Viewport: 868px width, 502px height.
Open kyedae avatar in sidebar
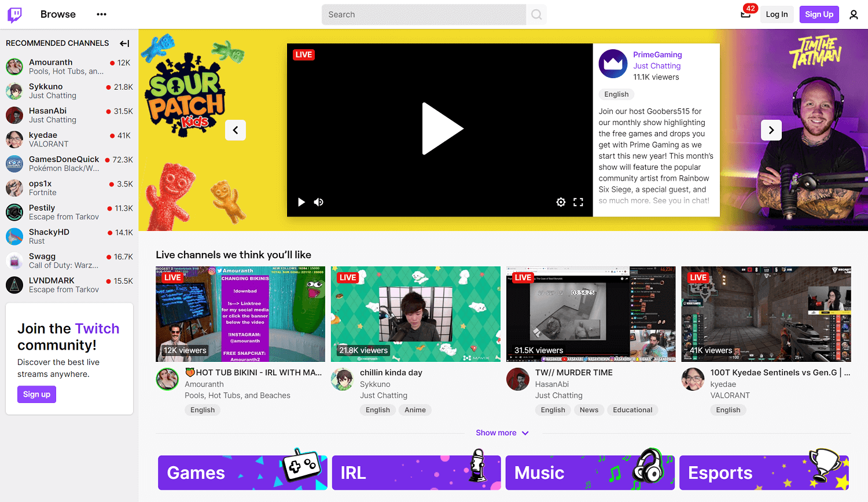[x=14, y=140]
